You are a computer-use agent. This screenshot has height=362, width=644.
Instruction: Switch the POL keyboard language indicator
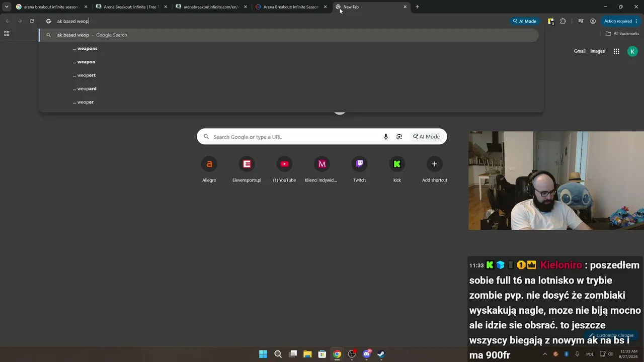pos(590,354)
